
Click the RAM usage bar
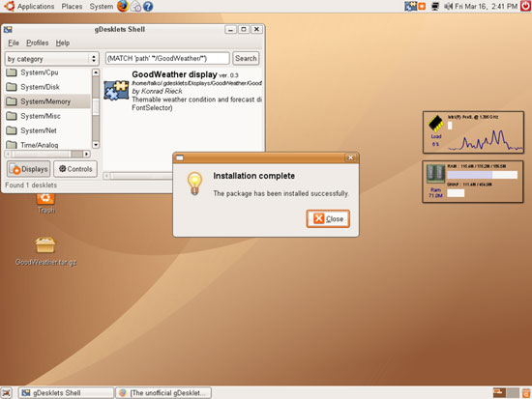[x=482, y=175]
